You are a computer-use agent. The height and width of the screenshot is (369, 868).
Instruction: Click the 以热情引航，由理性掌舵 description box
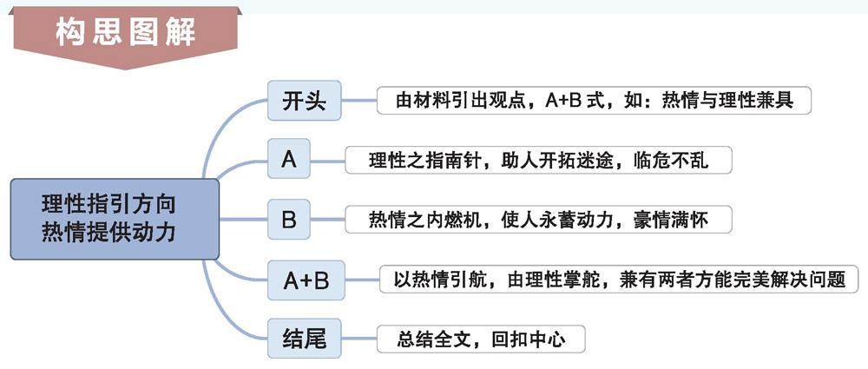click(x=619, y=280)
